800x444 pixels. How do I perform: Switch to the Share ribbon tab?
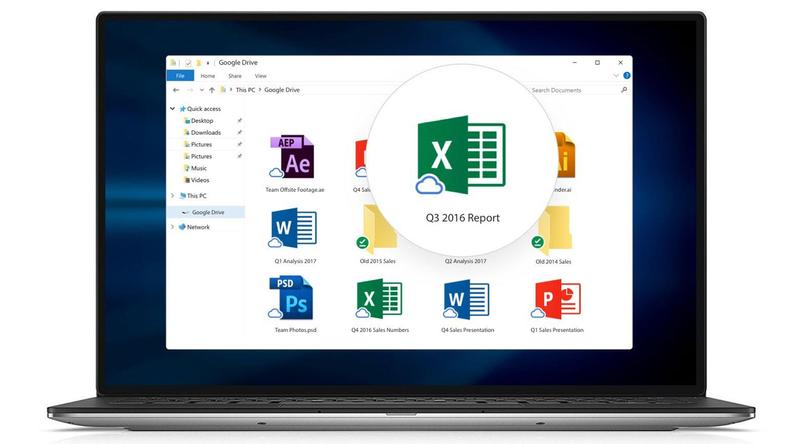click(235, 76)
